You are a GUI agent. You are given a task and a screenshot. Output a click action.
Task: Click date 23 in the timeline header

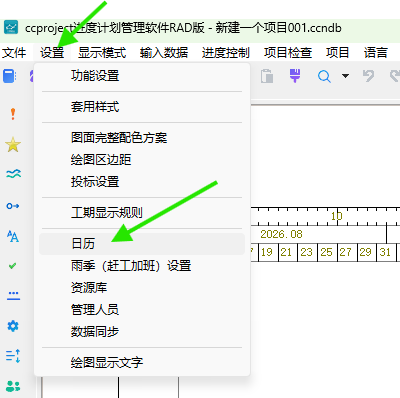(x=306, y=252)
